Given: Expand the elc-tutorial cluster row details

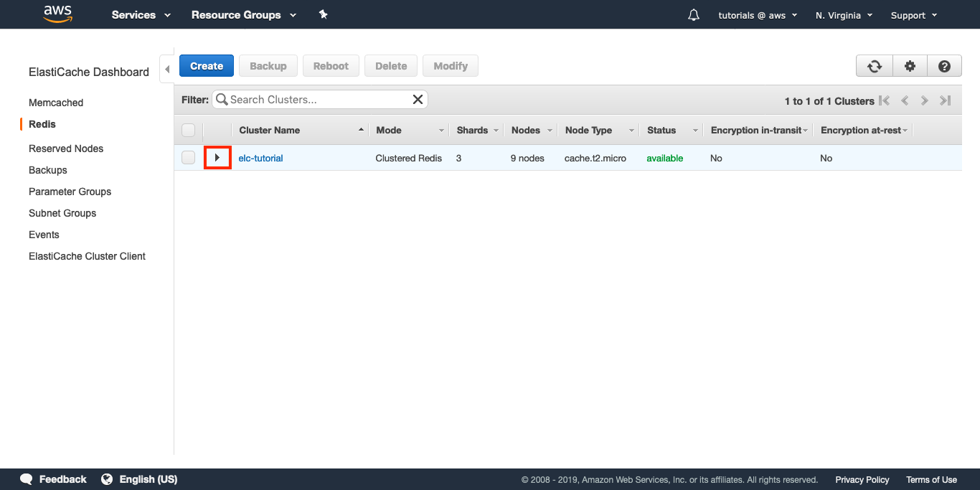Looking at the screenshot, I should pyautogui.click(x=217, y=158).
